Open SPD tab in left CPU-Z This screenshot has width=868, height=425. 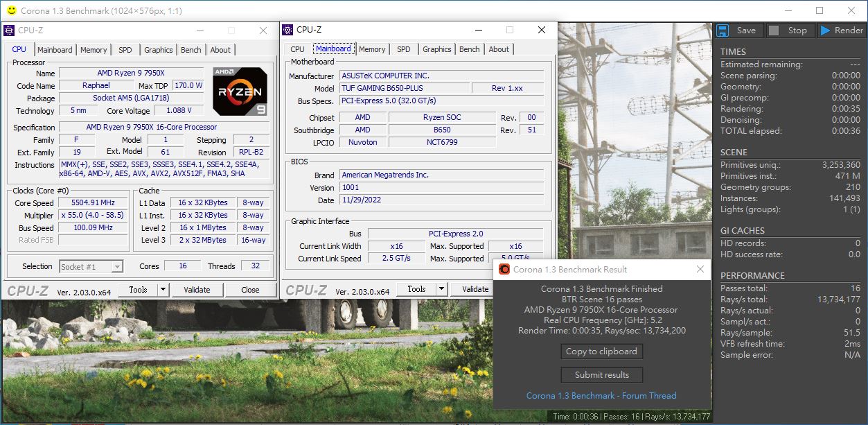point(125,50)
